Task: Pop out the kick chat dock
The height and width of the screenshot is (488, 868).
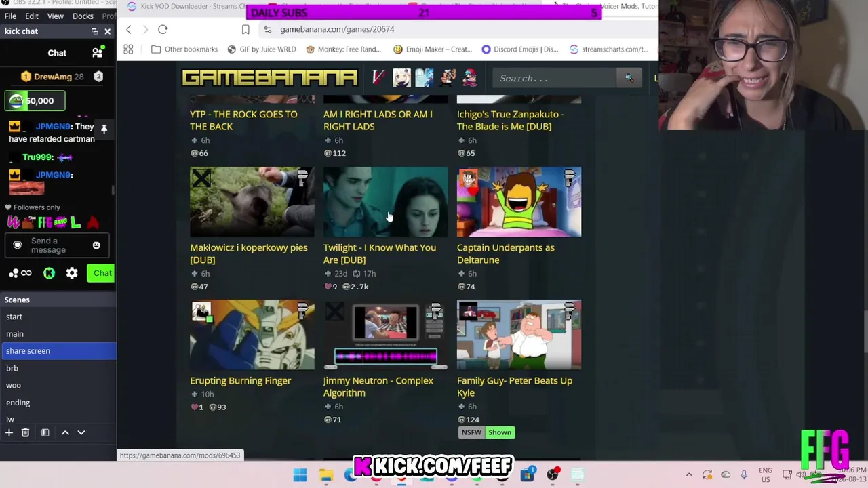Action: [x=94, y=31]
